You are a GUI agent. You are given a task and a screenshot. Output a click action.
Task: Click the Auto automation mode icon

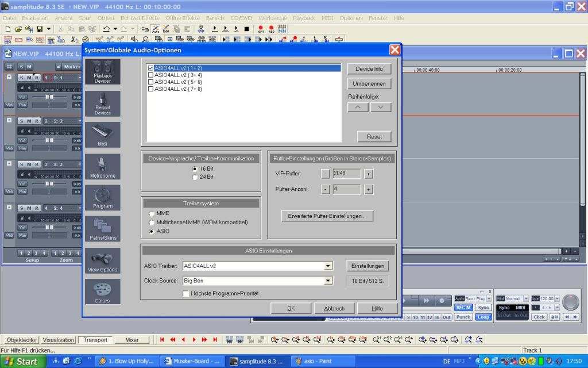coord(156,29)
